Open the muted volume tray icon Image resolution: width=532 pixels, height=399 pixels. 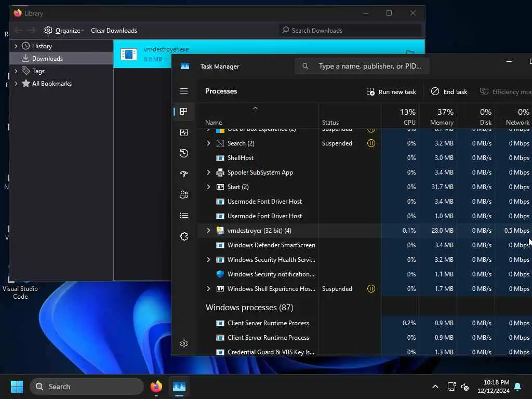point(465,387)
